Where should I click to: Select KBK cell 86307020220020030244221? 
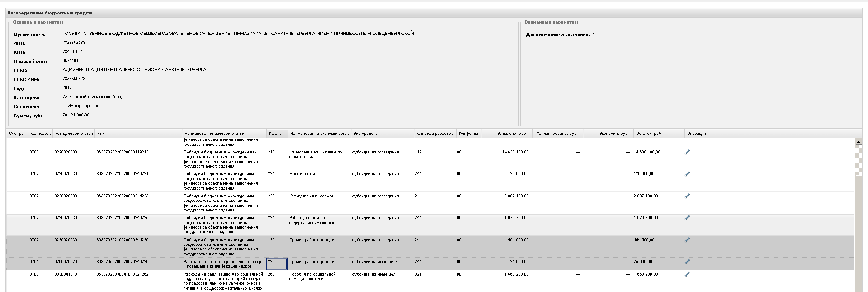click(123, 174)
